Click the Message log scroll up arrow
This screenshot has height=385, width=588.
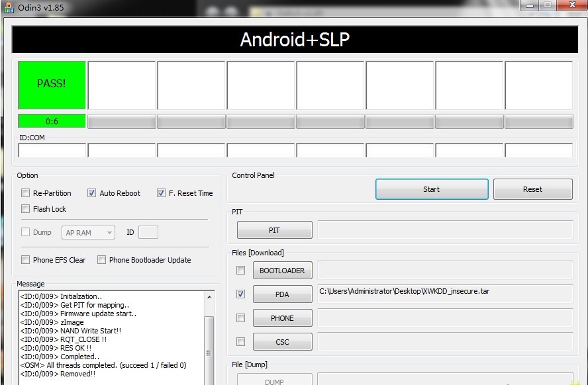(x=209, y=297)
